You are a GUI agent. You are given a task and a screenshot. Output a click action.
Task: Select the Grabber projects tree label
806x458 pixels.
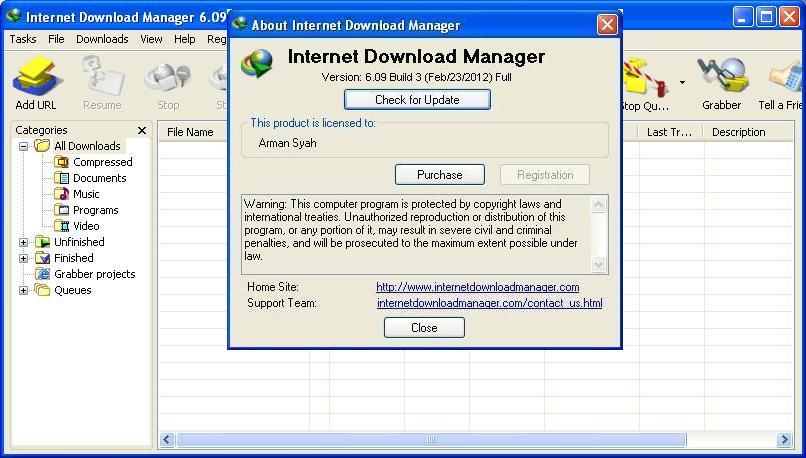click(x=95, y=274)
